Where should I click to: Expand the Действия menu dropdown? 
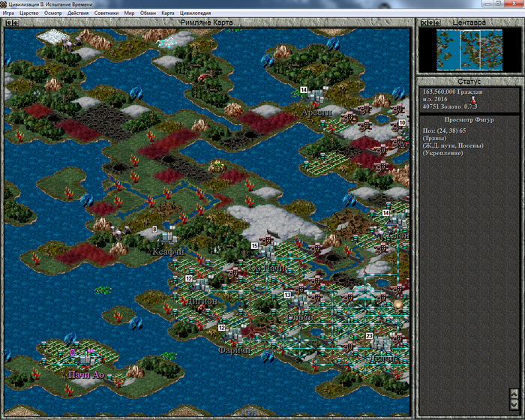(x=77, y=13)
